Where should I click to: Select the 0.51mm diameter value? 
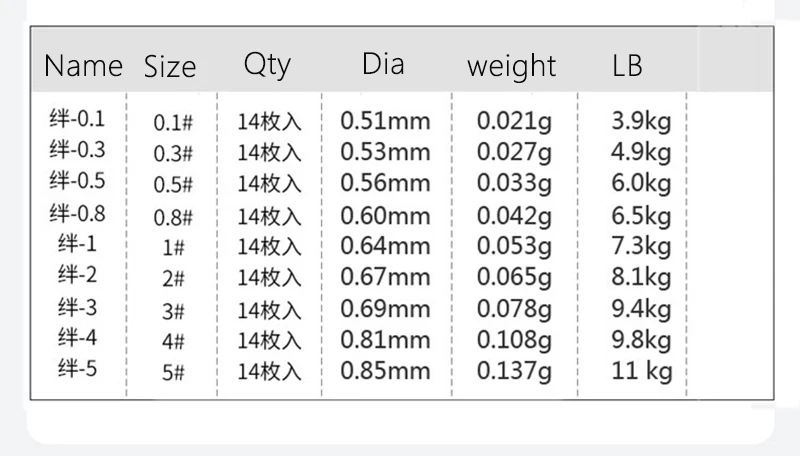pyautogui.click(x=385, y=122)
